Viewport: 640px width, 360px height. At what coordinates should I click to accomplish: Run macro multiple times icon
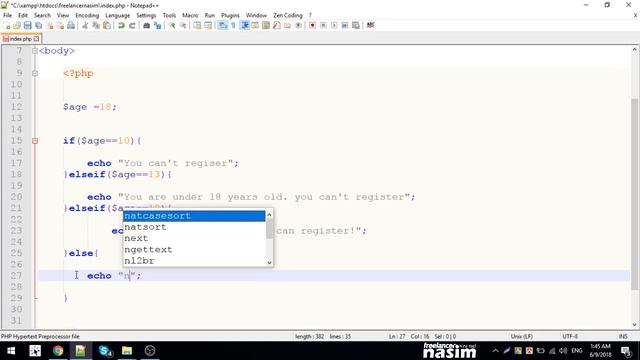345,25
